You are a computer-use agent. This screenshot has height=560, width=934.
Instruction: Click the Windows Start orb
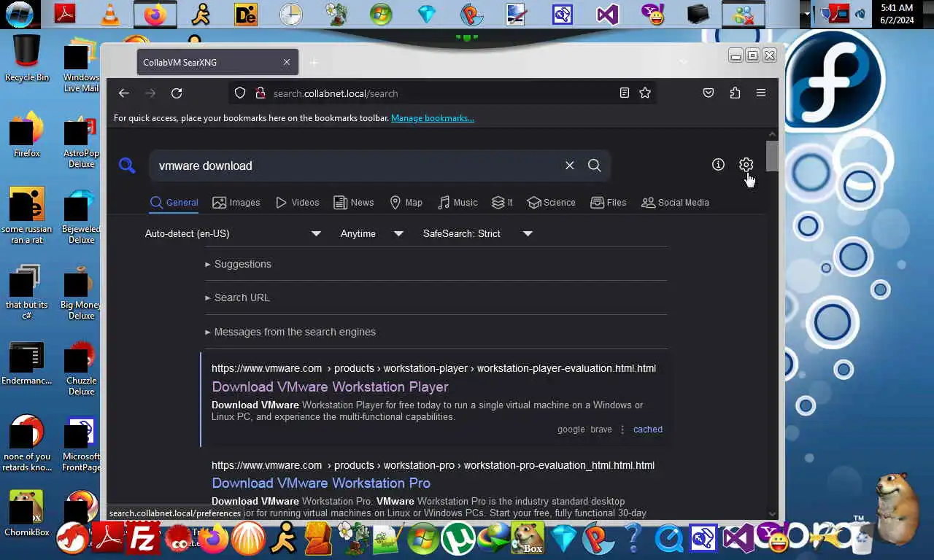point(20,14)
